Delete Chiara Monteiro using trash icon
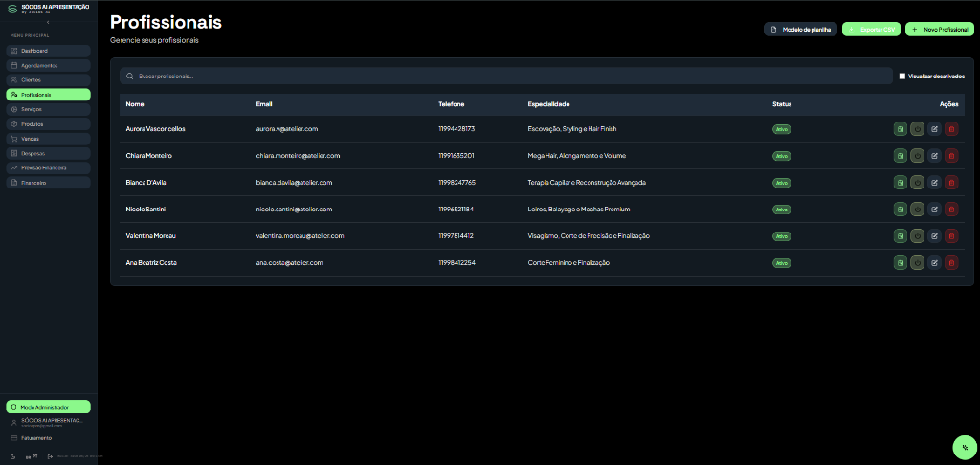The height and width of the screenshot is (465, 980). click(951, 156)
